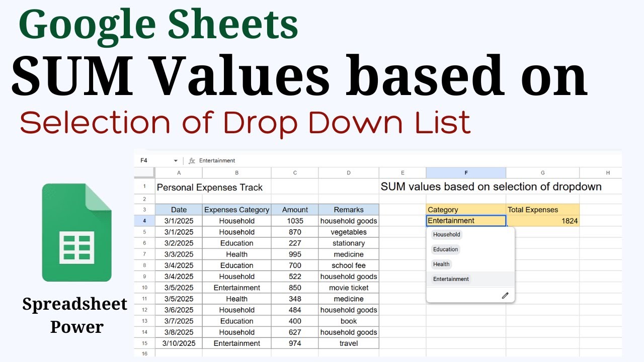Click date cell 3/3/2025
The image size is (644, 362).
pyautogui.click(x=179, y=254)
